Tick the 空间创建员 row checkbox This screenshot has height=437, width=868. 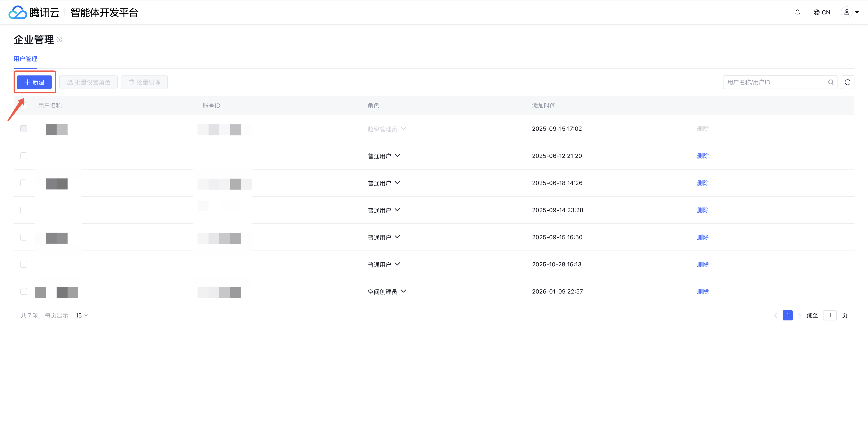(24, 291)
